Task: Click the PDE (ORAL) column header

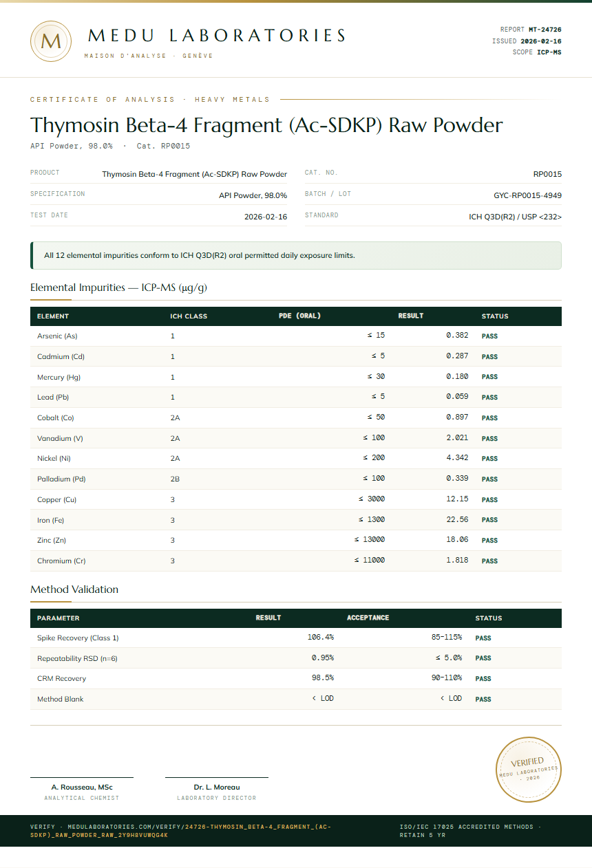Action: point(299,316)
